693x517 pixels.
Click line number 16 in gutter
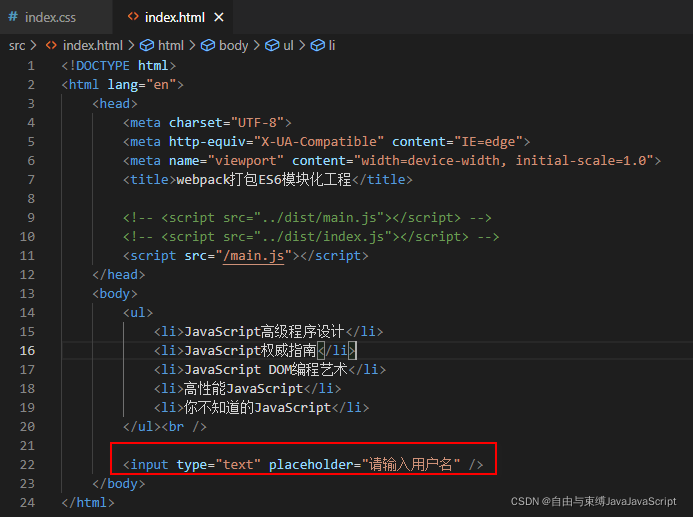click(27, 351)
